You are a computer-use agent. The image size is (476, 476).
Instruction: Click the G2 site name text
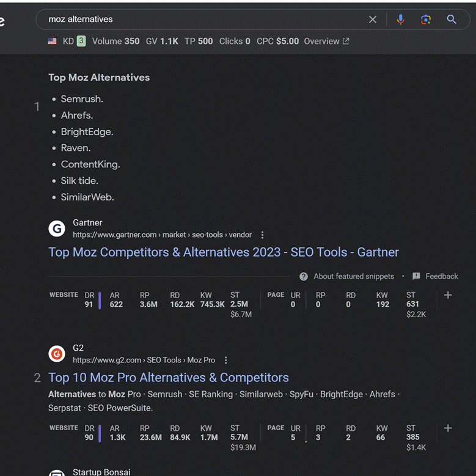[78, 348]
